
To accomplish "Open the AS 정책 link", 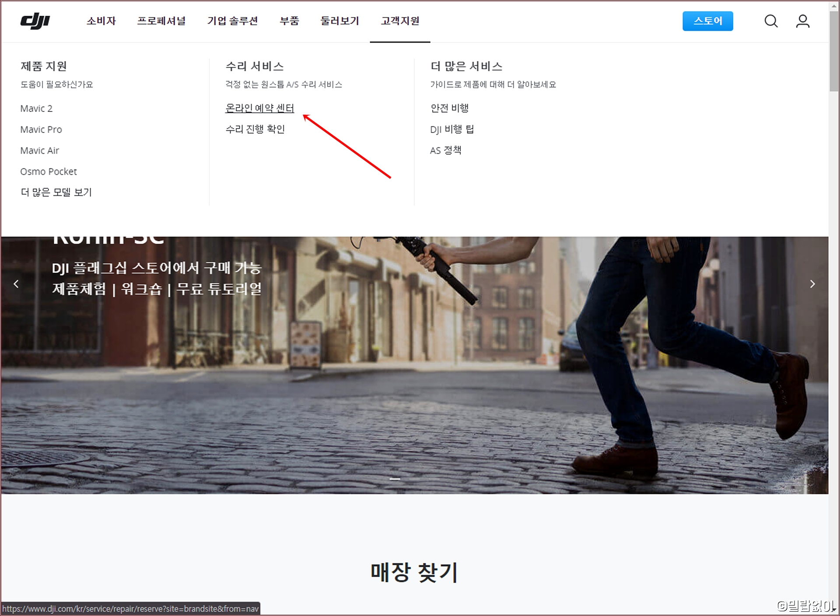I will [x=445, y=150].
